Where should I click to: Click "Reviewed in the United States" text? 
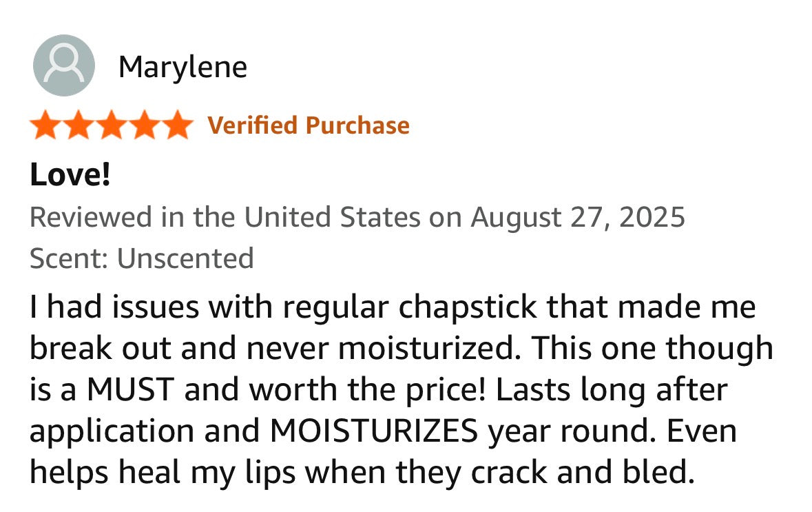[x=225, y=217]
